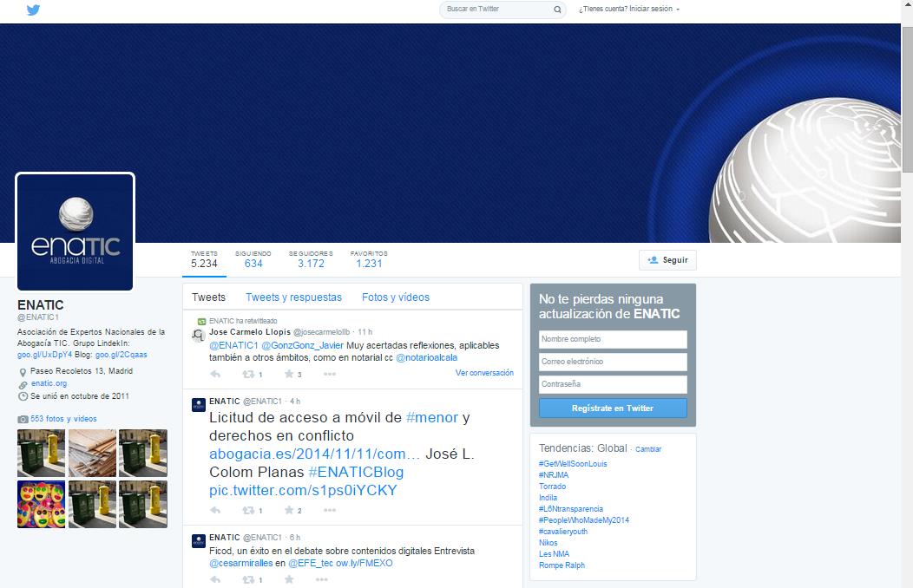Screen dimensions: 913x588
Task: Open more options on Licitud tweet
Action: (x=329, y=511)
